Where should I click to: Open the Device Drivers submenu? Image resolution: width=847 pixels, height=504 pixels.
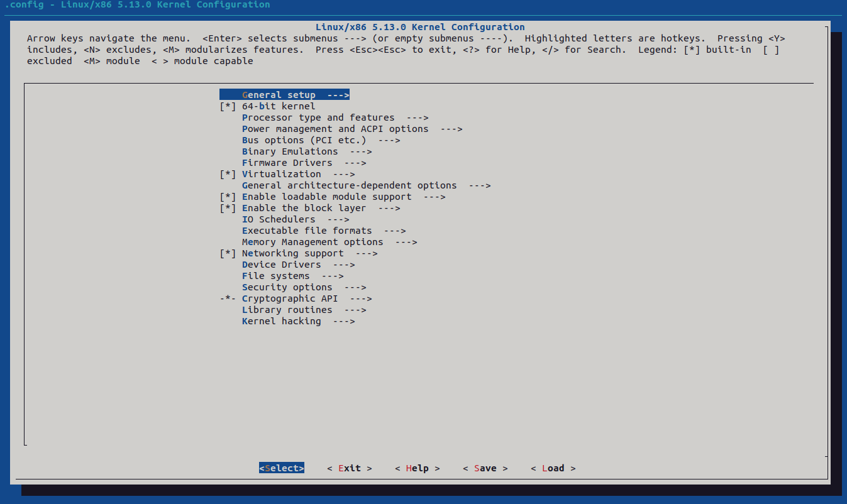[x=299, y=265]
